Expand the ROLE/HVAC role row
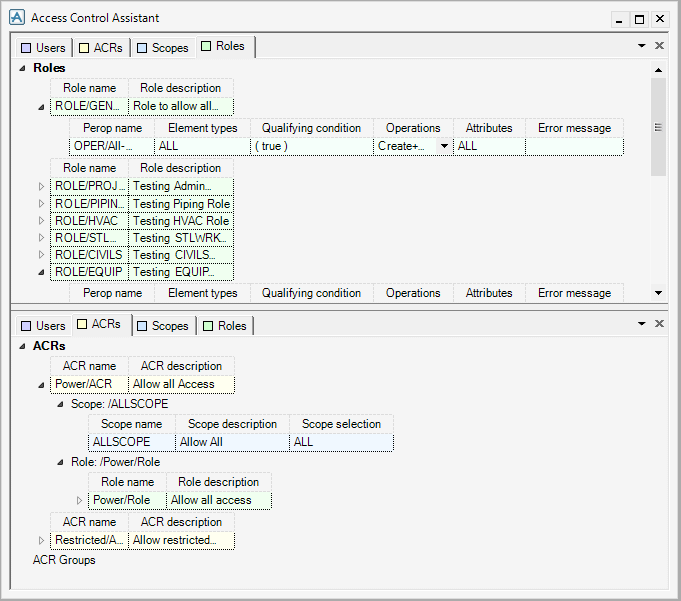 coord(41,220)
